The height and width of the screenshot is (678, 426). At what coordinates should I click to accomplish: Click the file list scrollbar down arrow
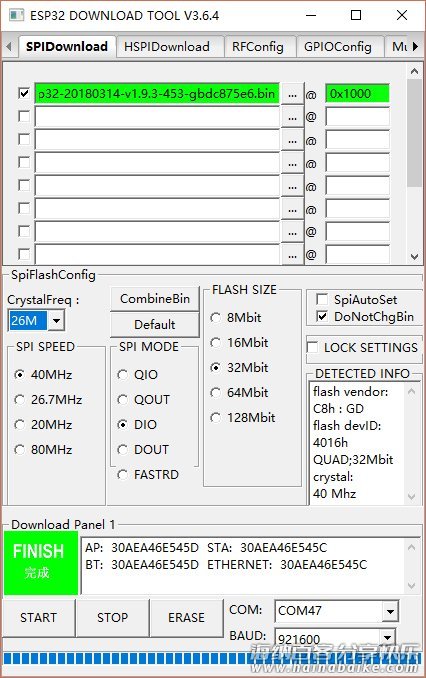[x=414, y=257]
